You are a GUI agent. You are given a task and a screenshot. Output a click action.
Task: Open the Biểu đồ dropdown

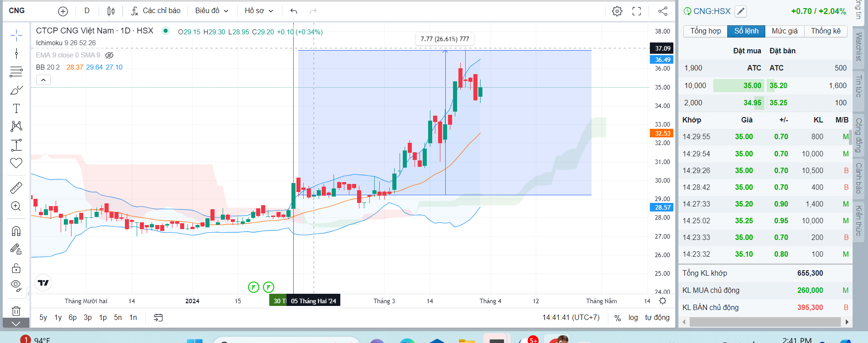pos(211,10)
